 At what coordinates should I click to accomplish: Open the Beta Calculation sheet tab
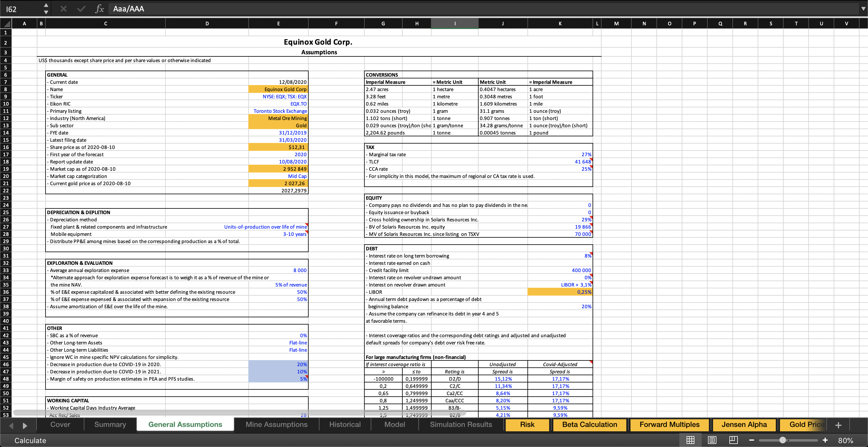click(x=590, y=424)
